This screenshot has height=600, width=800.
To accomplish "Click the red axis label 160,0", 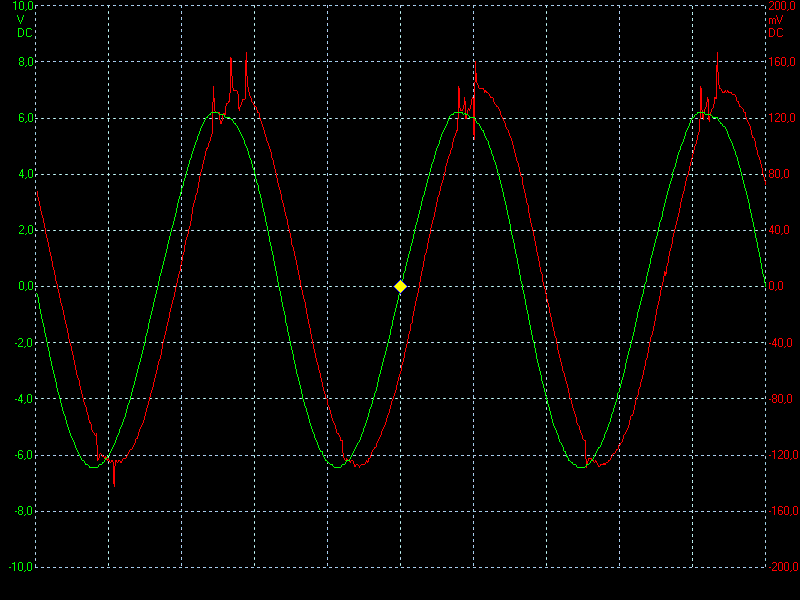I will (x=782, y=62).
